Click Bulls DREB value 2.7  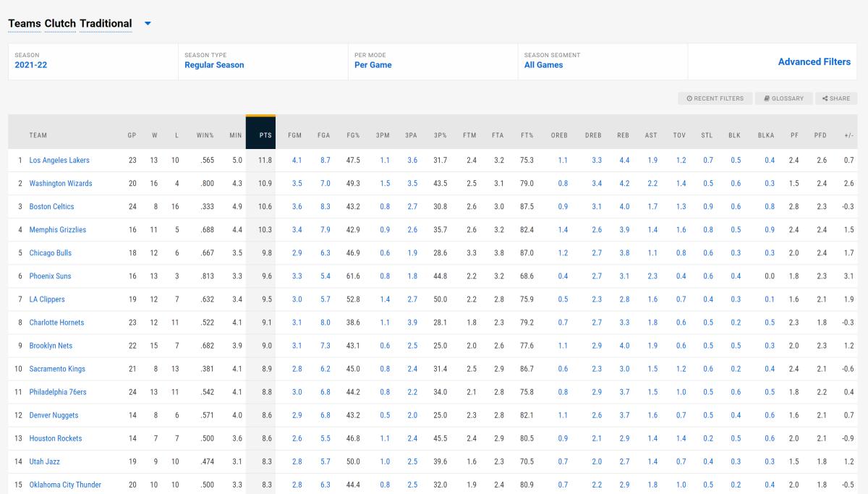tap(597, 253)
